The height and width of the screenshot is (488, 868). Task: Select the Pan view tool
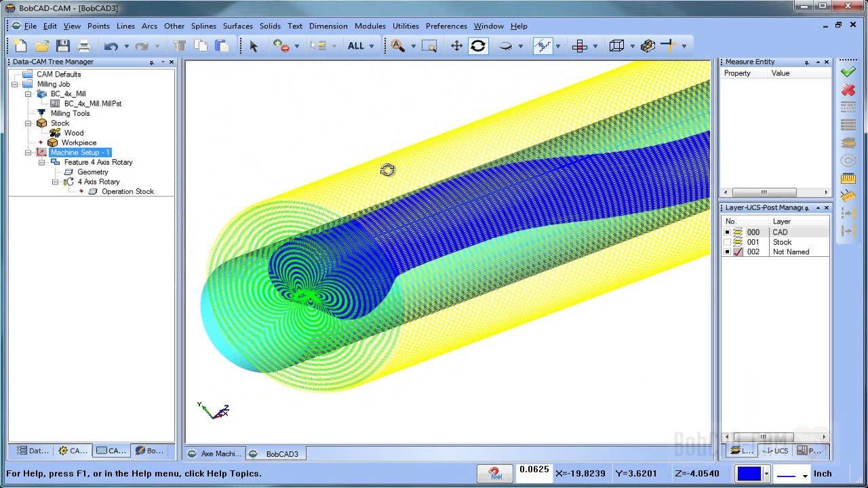tap(456, 46)
